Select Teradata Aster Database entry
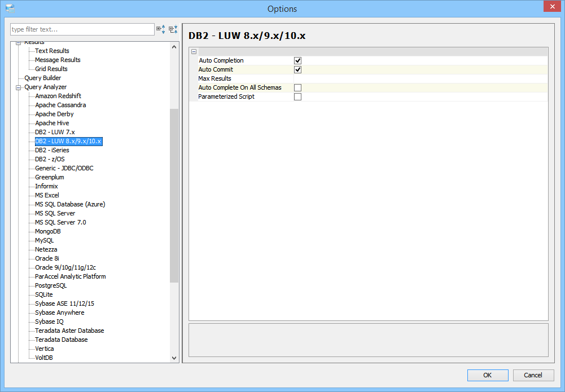Viewport: 565px width, 392px height. 69,331
